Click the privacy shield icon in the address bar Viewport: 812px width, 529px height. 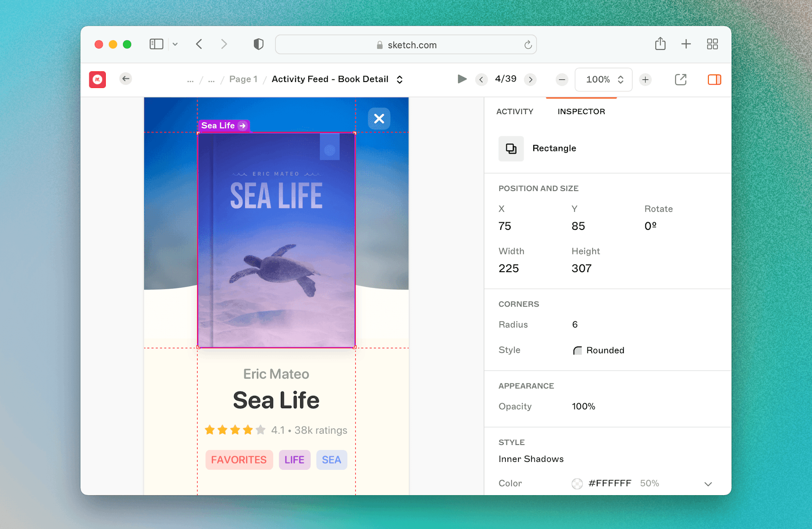pos(258,44)
